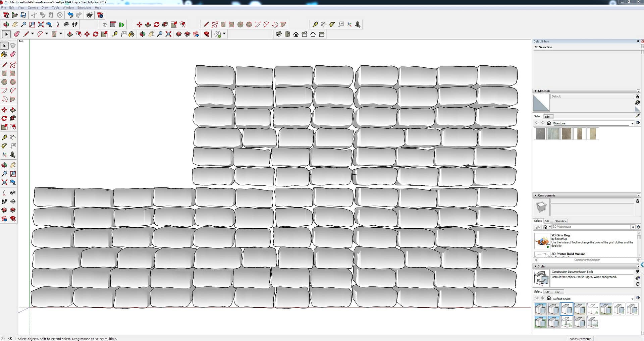This screenshot has height=341, width=644.
Task: Collapse the Materials panel
Action: click(x=535, y=91)
